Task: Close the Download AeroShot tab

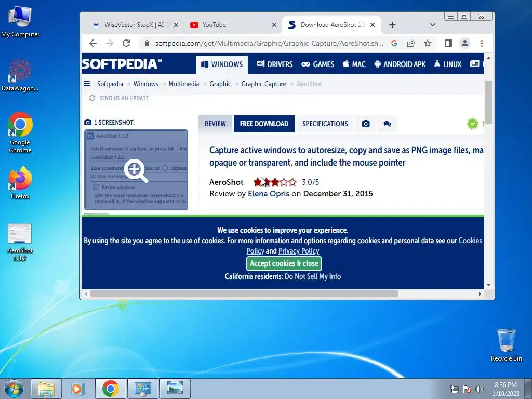Action: (x=373, y=25)
